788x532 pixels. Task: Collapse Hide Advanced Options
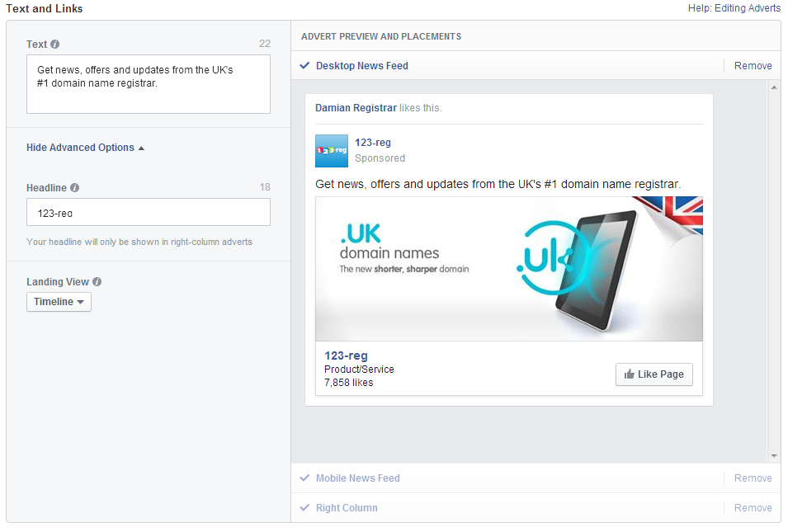(x=85, y=148)
